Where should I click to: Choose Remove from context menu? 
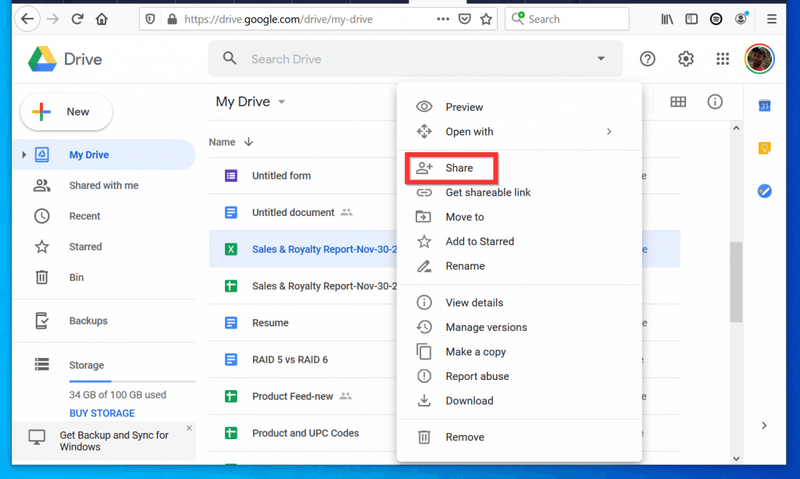(x=519, y=437)
